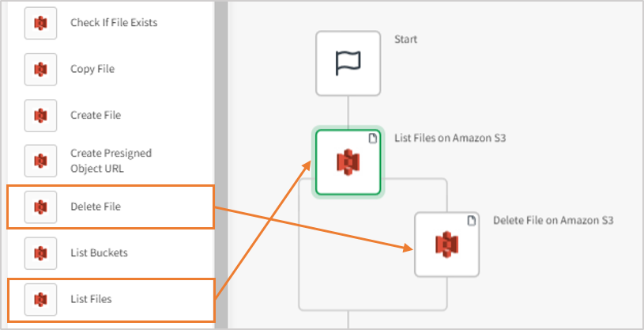Select the List Files on Amazon S3 node

[348, 162]
